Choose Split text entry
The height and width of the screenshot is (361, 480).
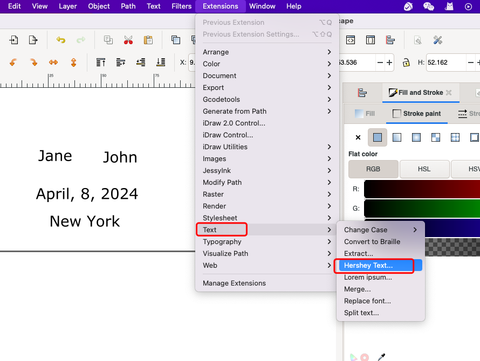tap(381, 313)
